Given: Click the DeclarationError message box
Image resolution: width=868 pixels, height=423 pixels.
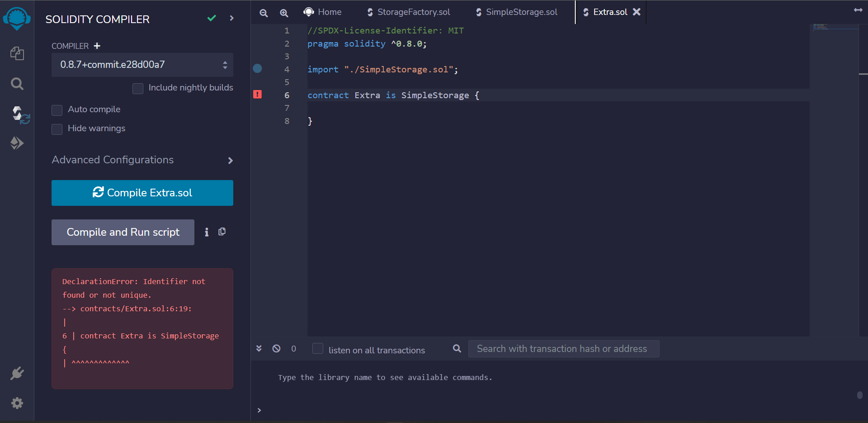Looking at the screenshot, I should 142,328.
